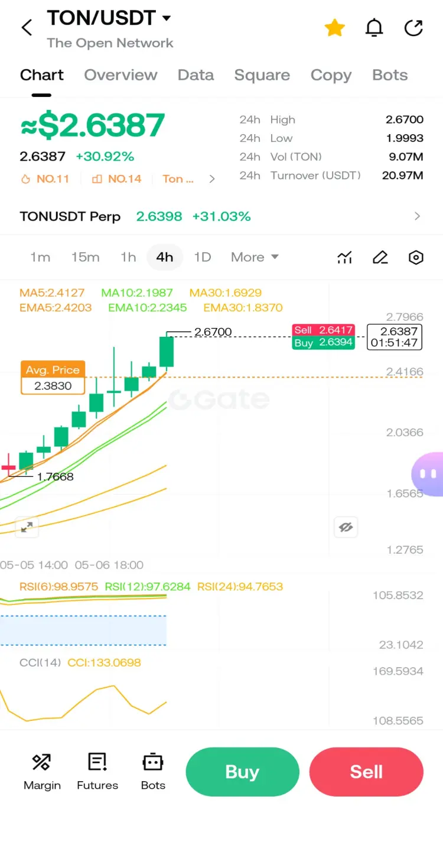Select the 1h timeframe
Screen dimensions: 443x868
(x=128, y=257)
